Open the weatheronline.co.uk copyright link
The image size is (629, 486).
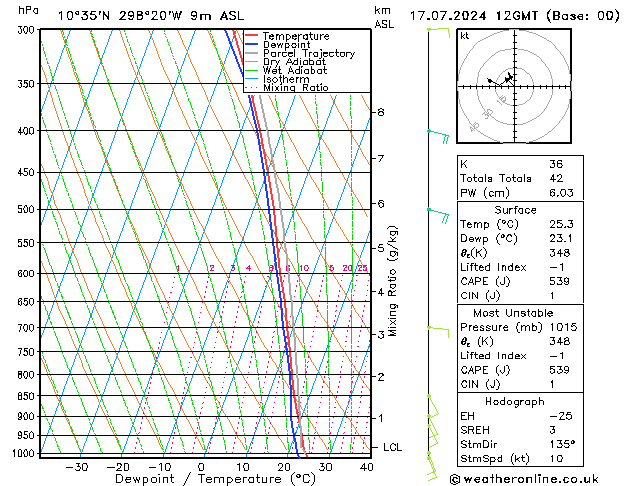[536, 478]
